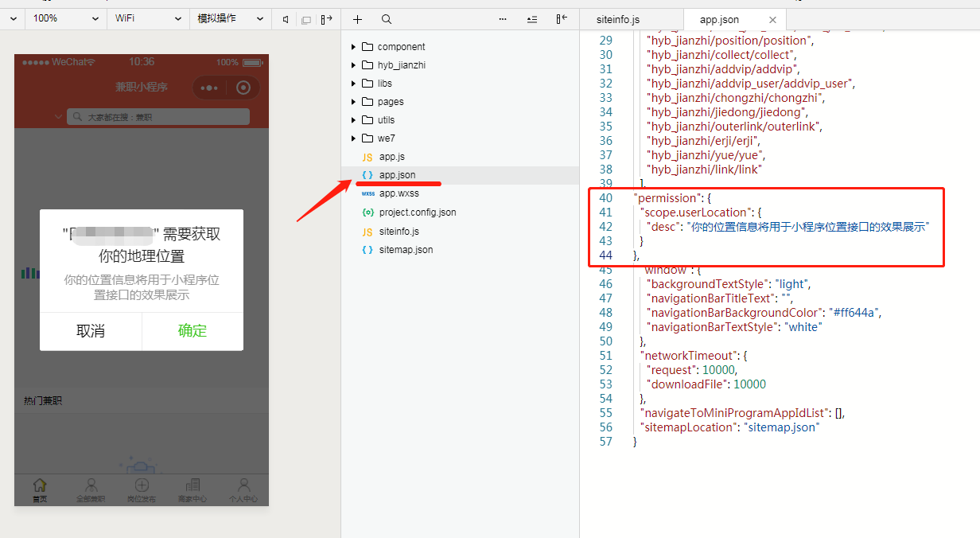Click the detach simulator window icon
This screenshot has width=980, height=538.
click(306, 19)
